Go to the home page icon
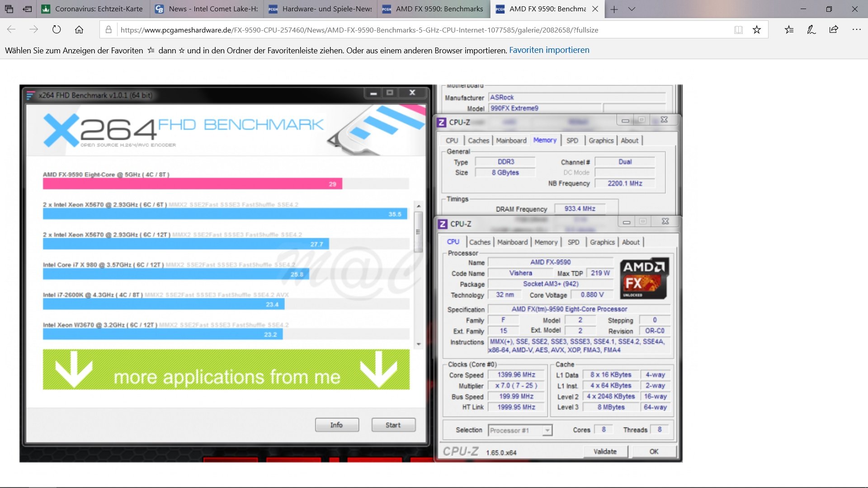This screenshot has width=868, height=488. (79, 30)
